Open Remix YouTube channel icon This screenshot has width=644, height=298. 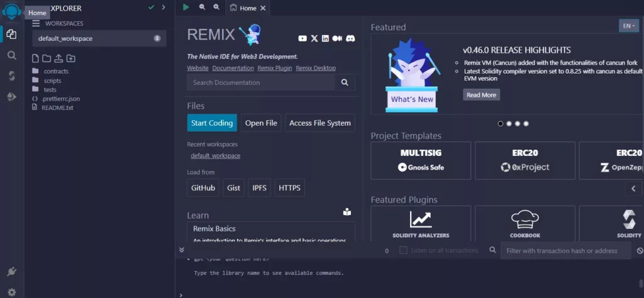[303, 38]
